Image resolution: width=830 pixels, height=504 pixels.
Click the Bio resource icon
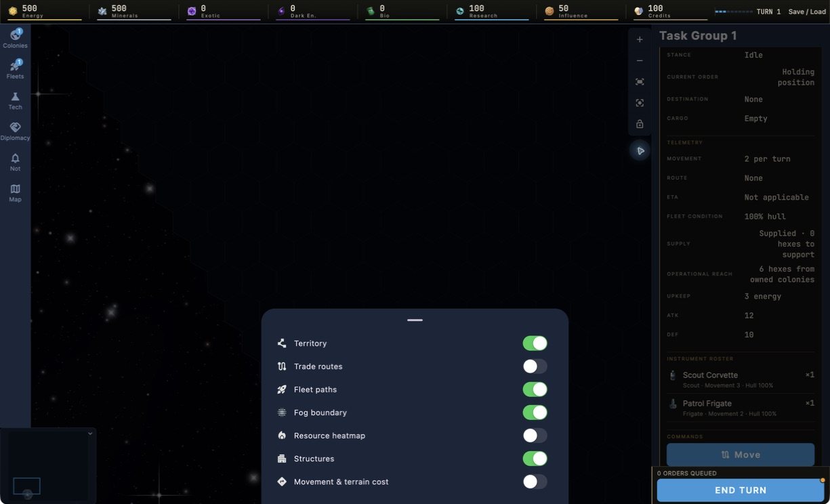(371, 11)
